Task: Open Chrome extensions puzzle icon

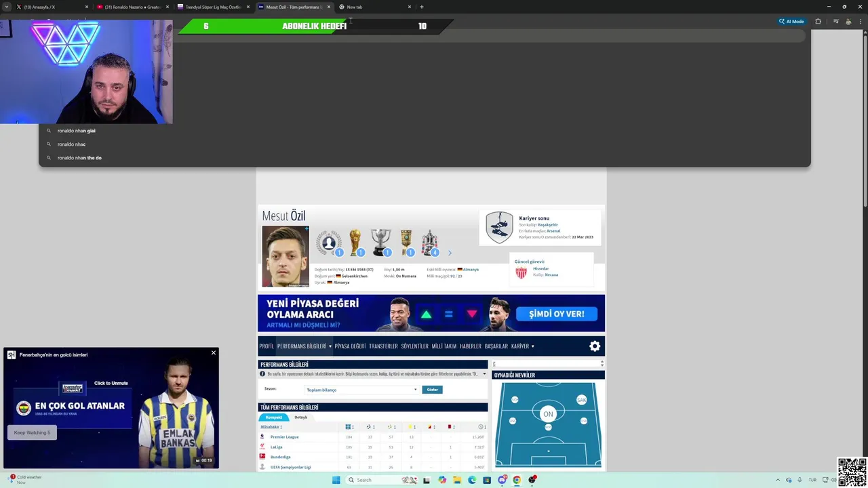Action: click(818, 22)
